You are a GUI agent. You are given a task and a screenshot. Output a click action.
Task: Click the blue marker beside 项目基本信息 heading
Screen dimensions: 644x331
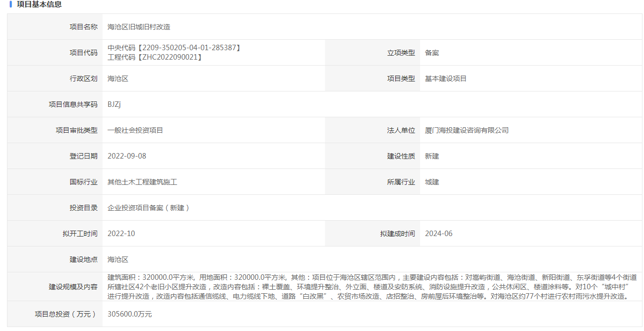[10, 4]
